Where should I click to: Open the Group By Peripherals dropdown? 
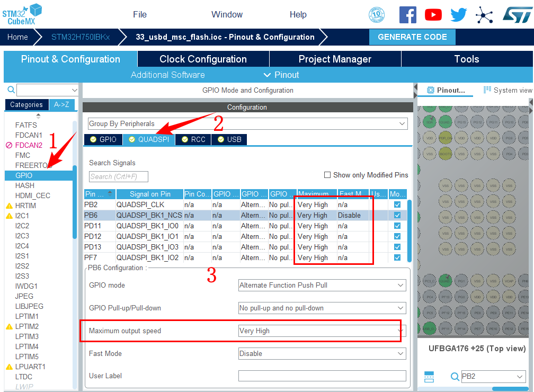pyautogui.click(x=247, y=123)
